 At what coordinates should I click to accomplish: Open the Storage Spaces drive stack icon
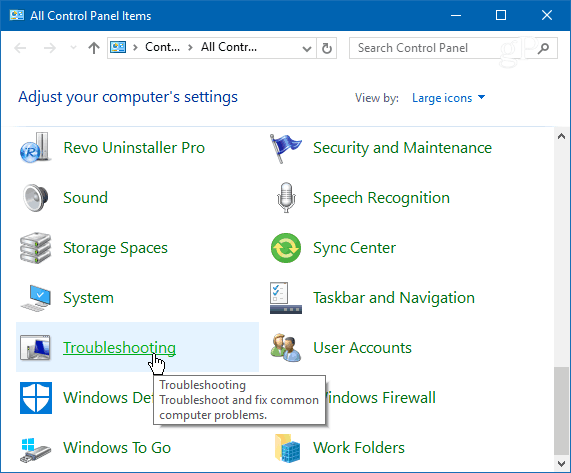click(35, 248)
